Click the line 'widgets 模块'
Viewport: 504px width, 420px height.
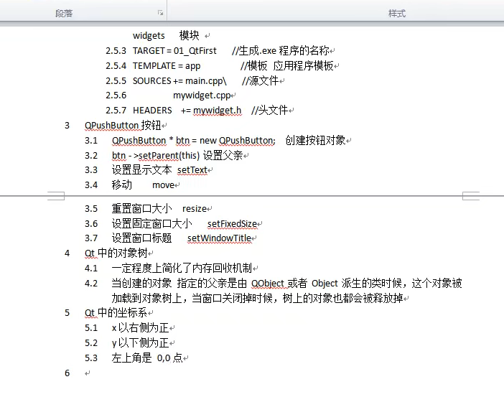point(166,35)
